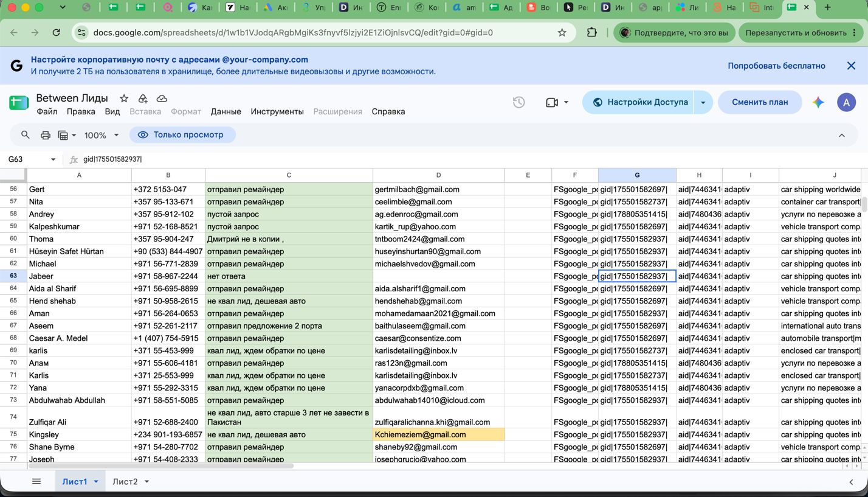Collapse the toolbar header chevron
The height and width of the screenshot is (497, 868).
click(x=842, y=135)
